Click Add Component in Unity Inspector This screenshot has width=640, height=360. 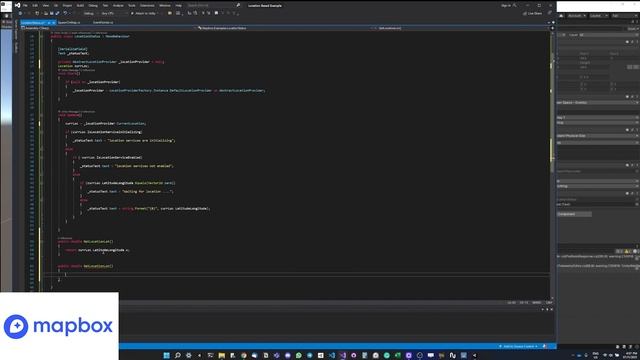pos(574,214)
